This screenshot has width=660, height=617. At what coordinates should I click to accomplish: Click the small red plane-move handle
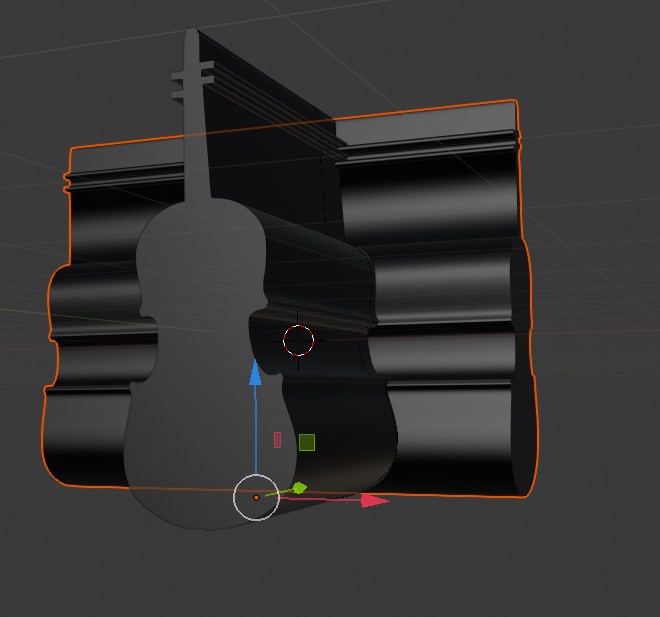(x=277, y=440)
